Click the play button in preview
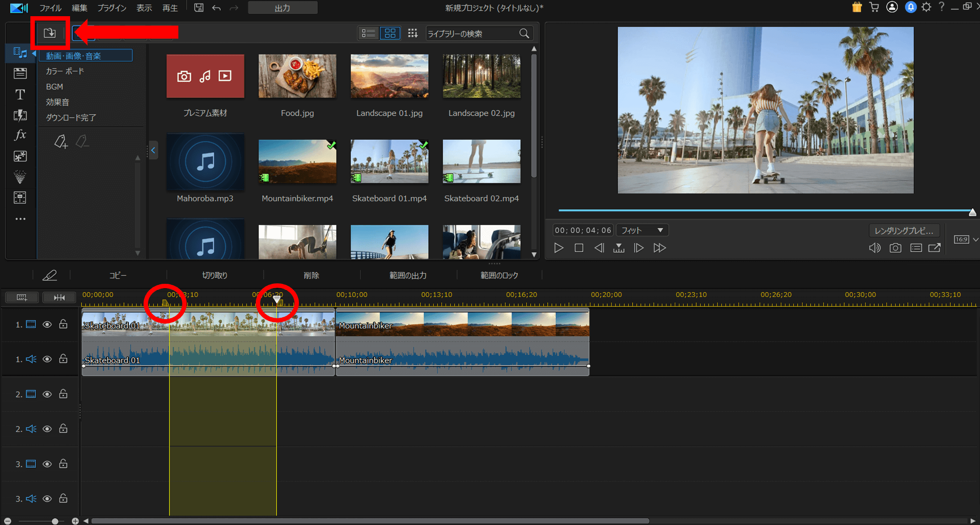980x525 pixels. (559, 248)
